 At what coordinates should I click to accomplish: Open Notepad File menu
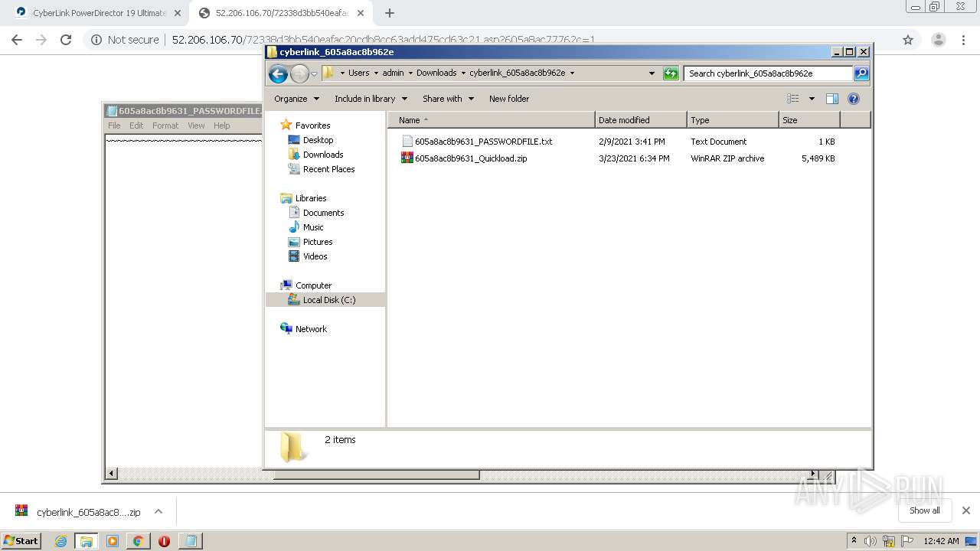(x=114, y=126)
